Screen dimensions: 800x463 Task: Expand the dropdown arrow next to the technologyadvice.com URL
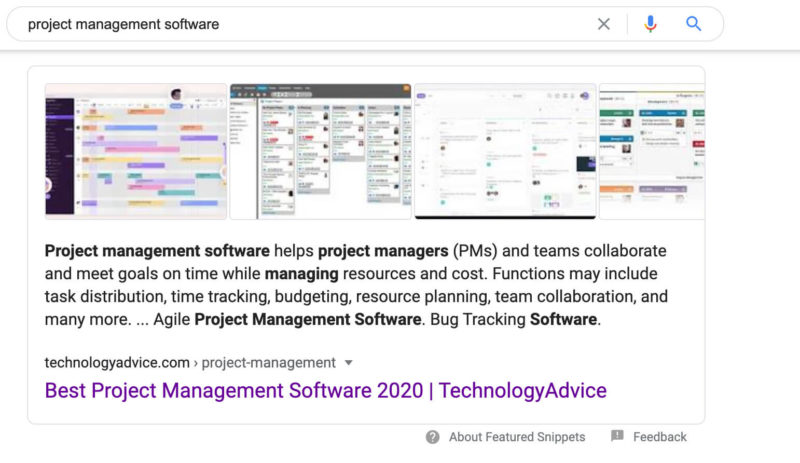[349, 363]
